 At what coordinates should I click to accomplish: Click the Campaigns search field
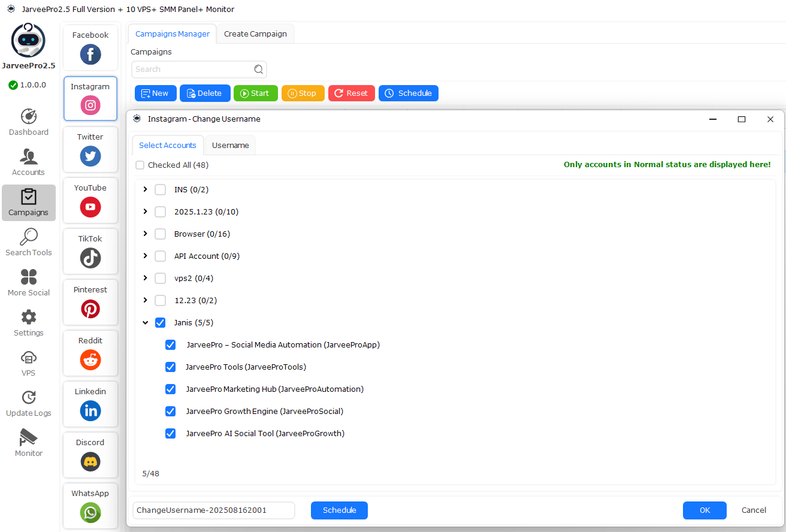(199, 69)
